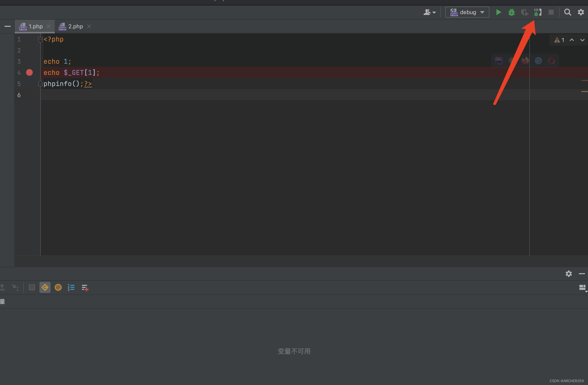The image size is (588, 385).
Task: Toggle the orange @ filter button
Action: (58, 287)
